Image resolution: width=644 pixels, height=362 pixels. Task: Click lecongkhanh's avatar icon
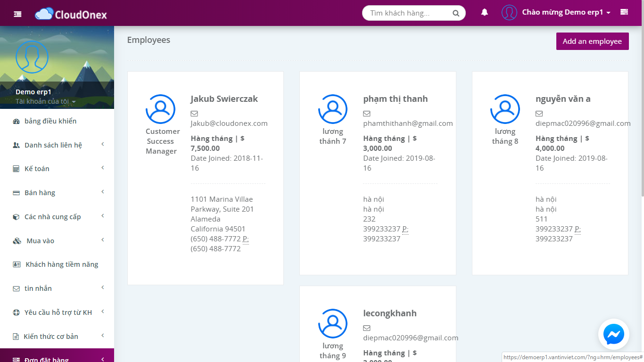tap(333, 323)
